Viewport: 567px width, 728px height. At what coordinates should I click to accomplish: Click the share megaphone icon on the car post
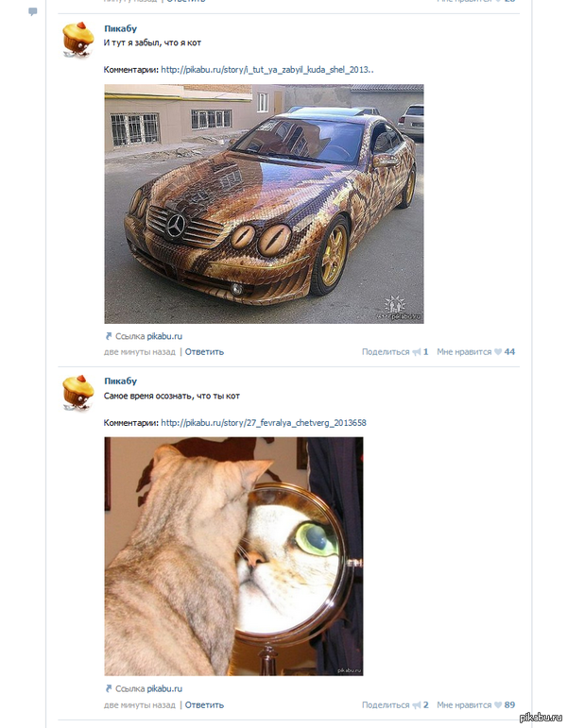pos(417,352)
